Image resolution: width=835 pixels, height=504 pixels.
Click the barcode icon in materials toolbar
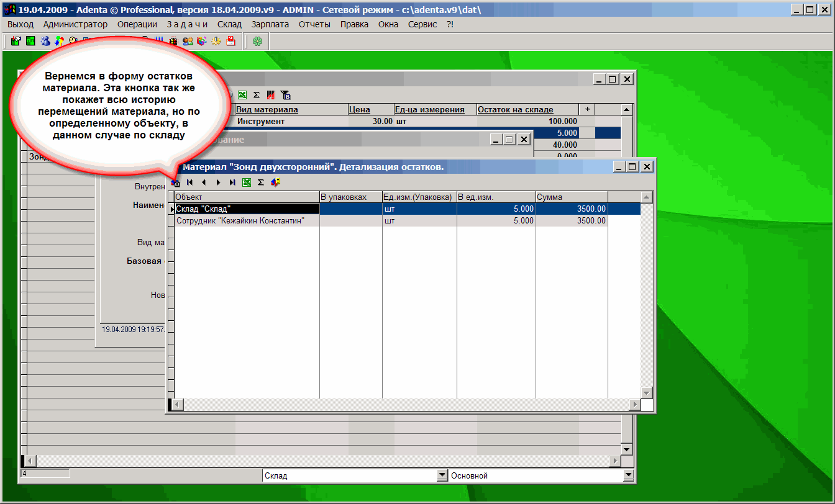tap(271, 95)
